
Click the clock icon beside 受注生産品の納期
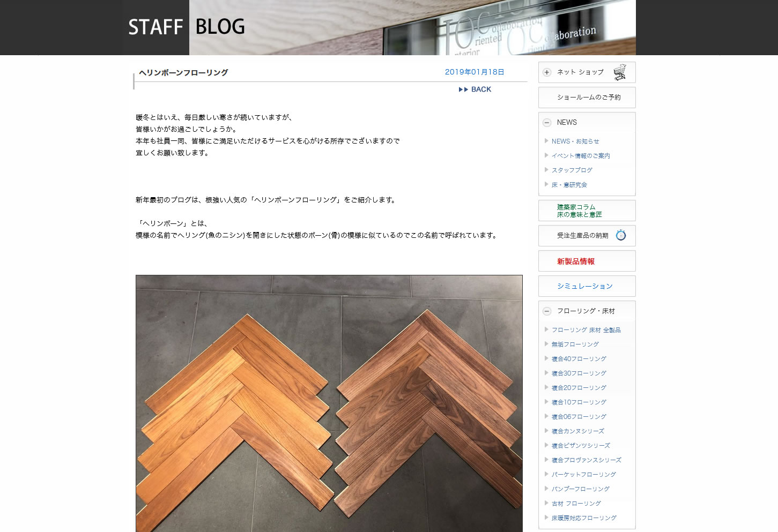tap(621, 235)
